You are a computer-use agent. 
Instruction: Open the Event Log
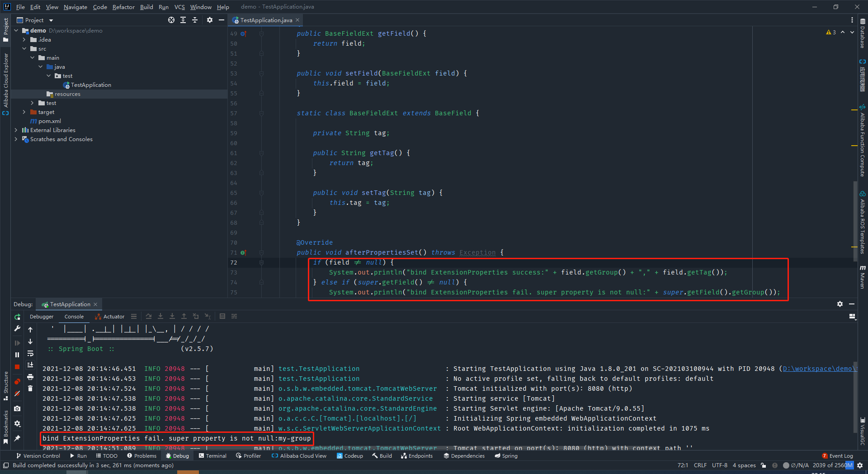click(x=837, y=456)
